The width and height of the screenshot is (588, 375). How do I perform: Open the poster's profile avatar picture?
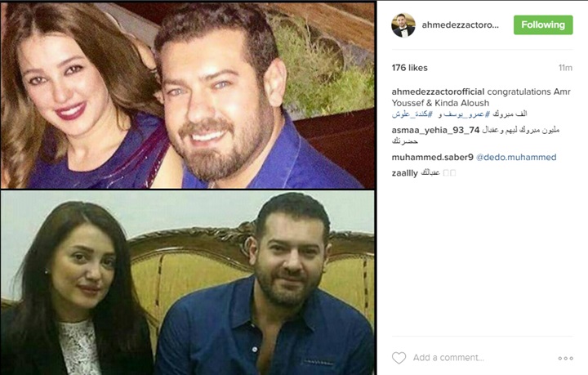(403, 25)
